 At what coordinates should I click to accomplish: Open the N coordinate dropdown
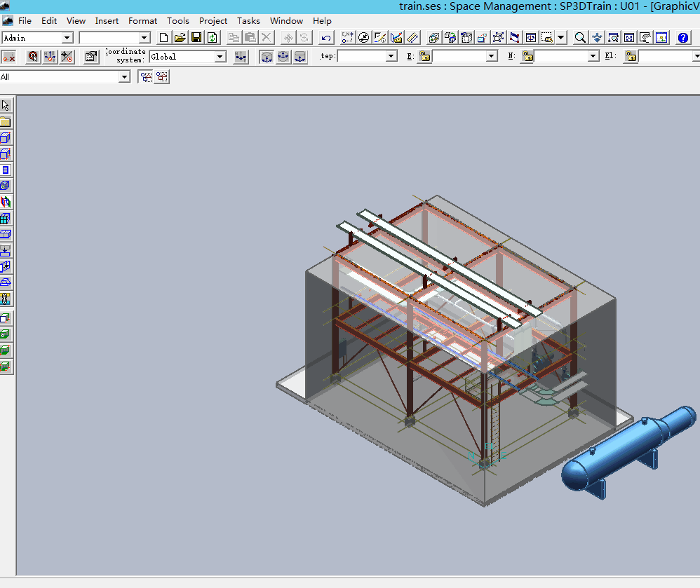(593, 56)
